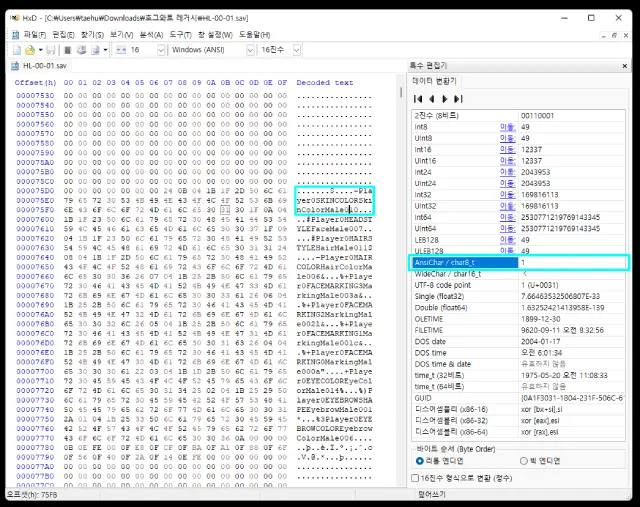Enable the 16진수 형식으로 변환 (정수) checkbox
640x507 pixels.
pyautogui.click(x=415, y=478)
